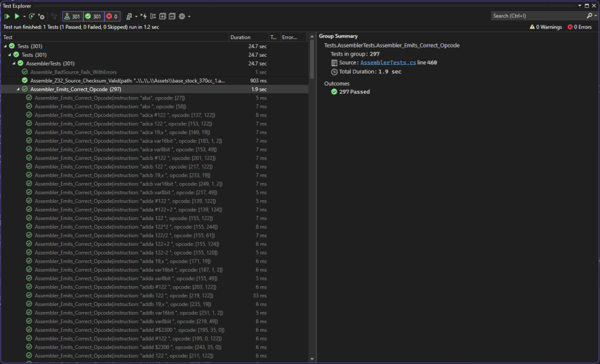The image size is (600, 364).
Task: Sort by the Duration column header
Action: coord(240,37)
